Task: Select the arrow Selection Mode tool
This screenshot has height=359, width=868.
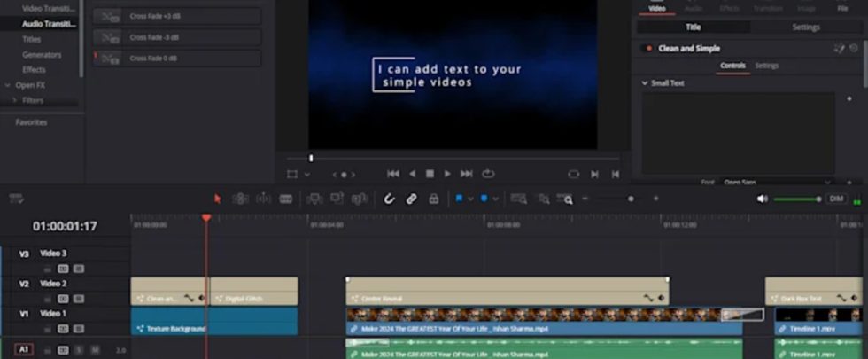Action: (218, 199)
